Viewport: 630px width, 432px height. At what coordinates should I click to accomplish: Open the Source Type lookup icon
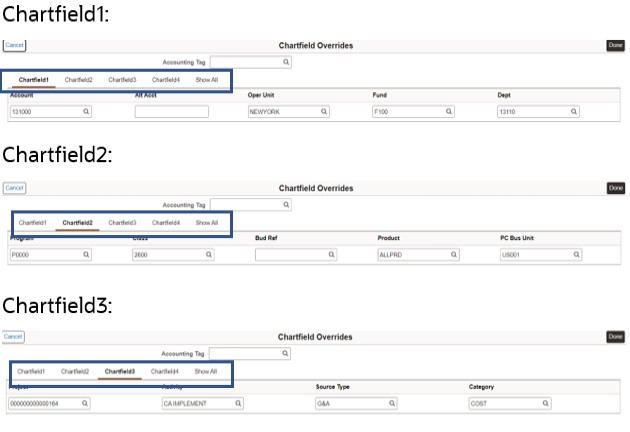pos(393,403)
